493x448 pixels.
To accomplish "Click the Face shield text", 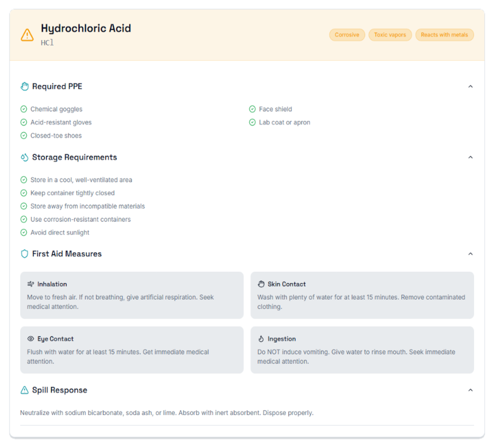I will 275,109.
